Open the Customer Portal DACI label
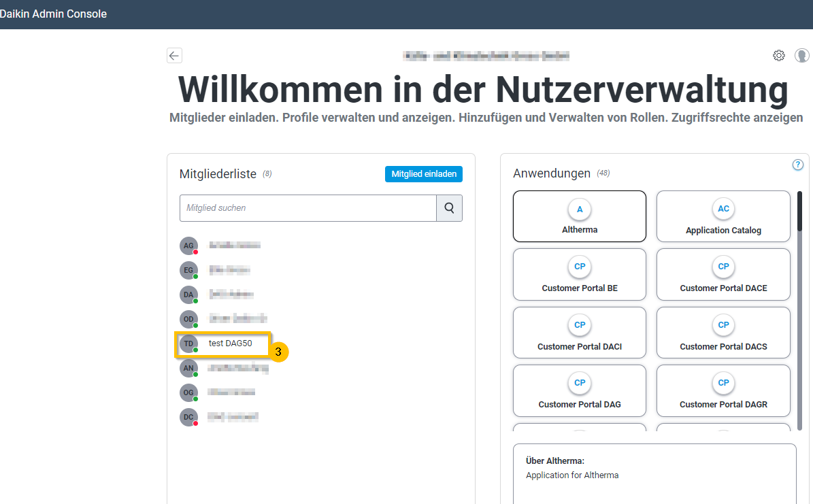 [580, 346]
